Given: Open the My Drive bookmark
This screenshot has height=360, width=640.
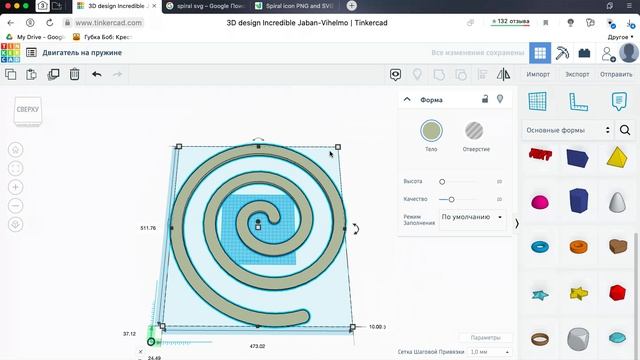Looking at the screenshot, I should pos(36,37).
